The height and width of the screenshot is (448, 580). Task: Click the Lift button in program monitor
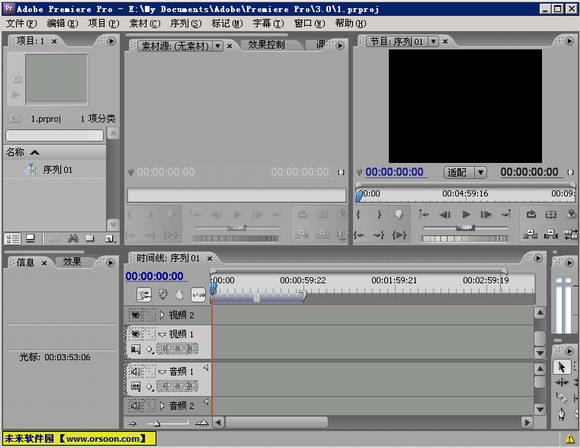tap(530, 234)
